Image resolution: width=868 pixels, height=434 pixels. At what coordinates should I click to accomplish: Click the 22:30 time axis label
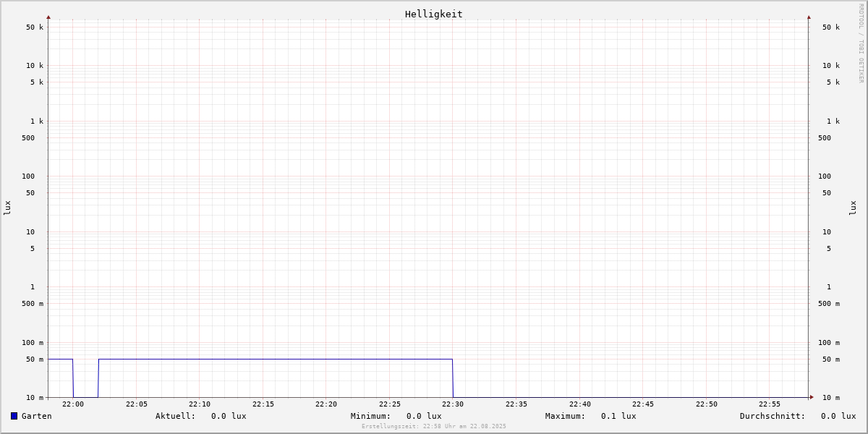point(453,404)
